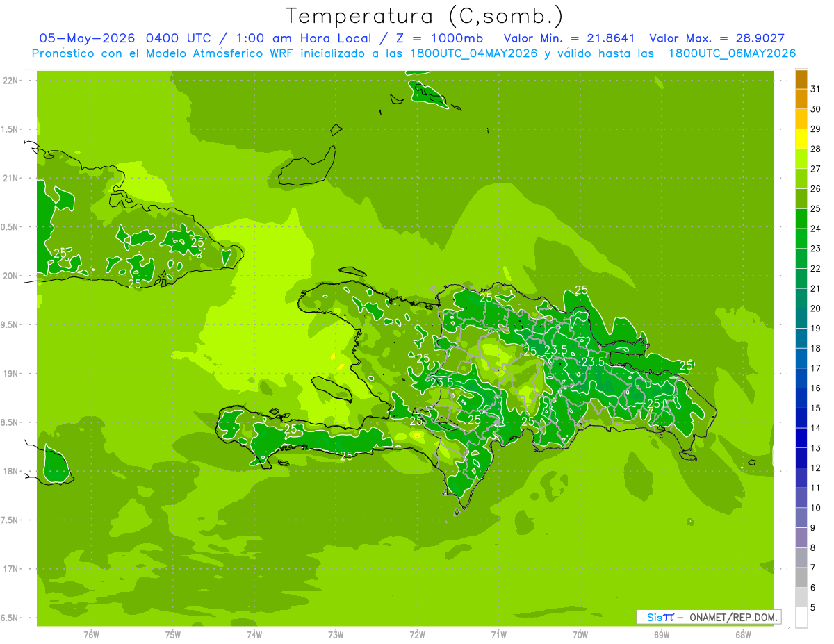Click the Valor Min. = 21.8641 text

pyautogui.click(x=571, y=38)
